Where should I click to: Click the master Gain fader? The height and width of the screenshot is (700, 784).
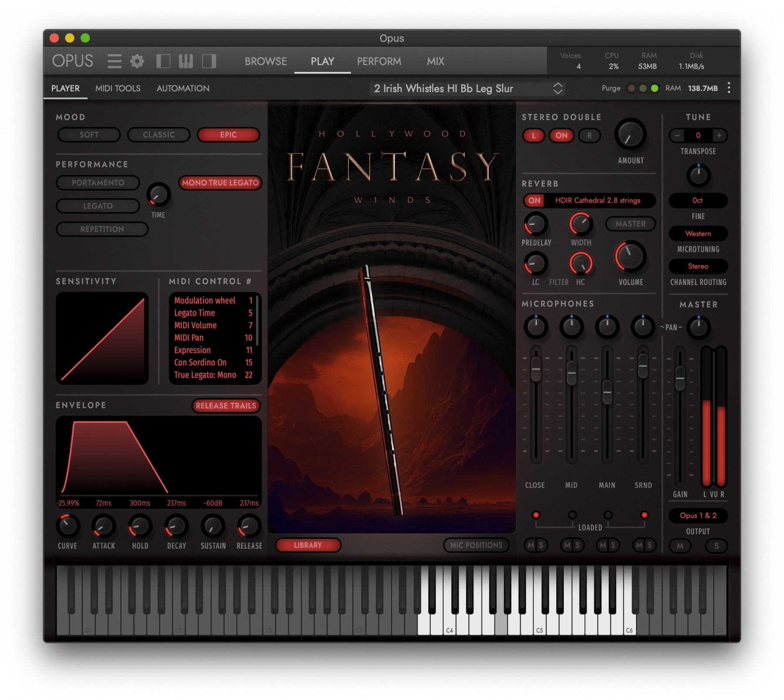tap(680, 378)
